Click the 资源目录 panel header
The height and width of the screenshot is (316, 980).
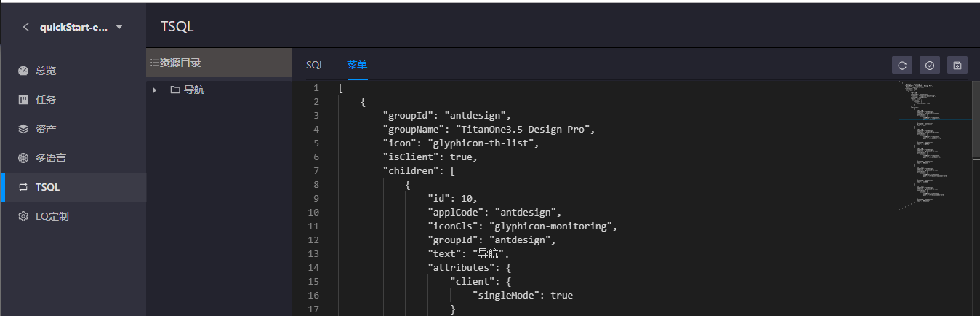click(x=219, y=63)
